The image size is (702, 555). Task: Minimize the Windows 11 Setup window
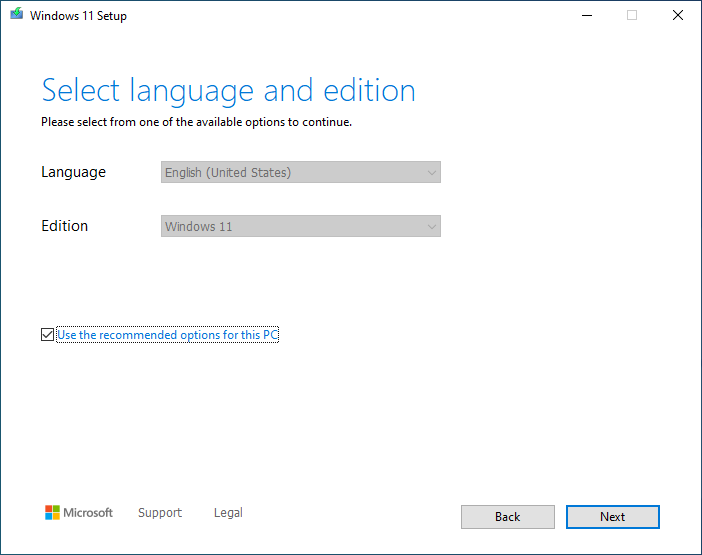(586, 15)
